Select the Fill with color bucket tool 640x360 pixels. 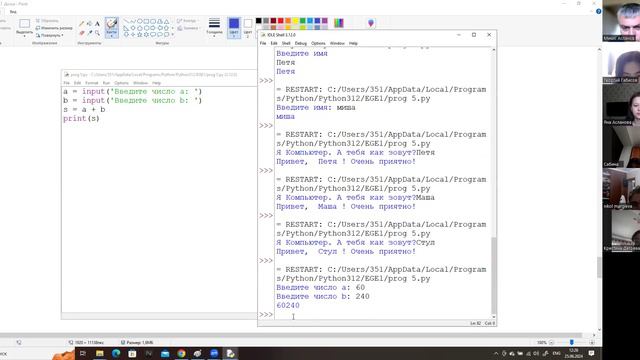click(x=89, y=24)
